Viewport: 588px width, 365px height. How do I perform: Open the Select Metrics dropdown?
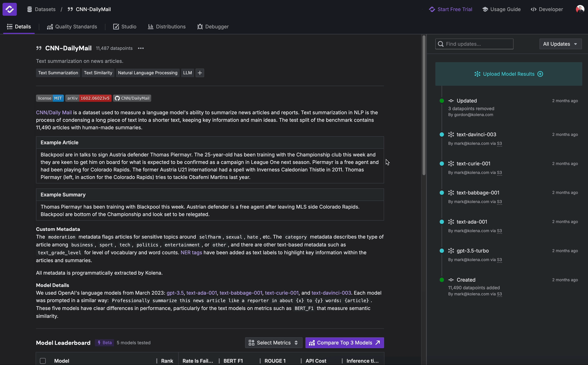(274, 343)
